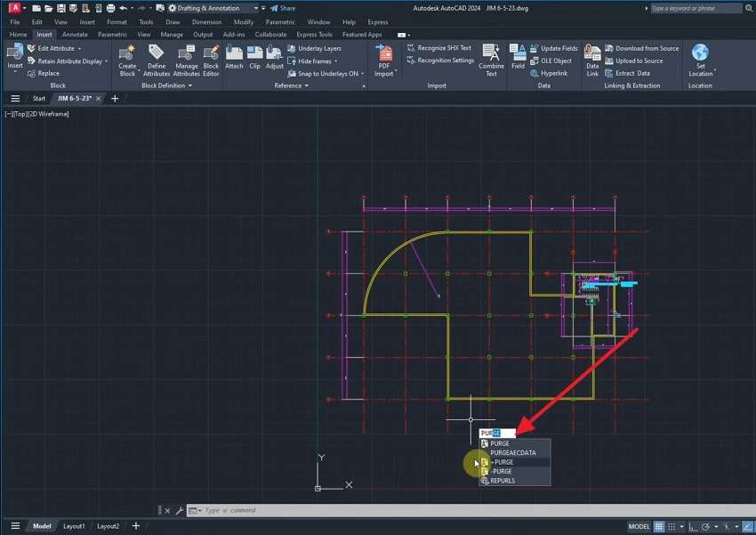Switch to the Start file tab
Image resolution: width=756 pixels, height=535 pixels.
(x=38, y=99)
